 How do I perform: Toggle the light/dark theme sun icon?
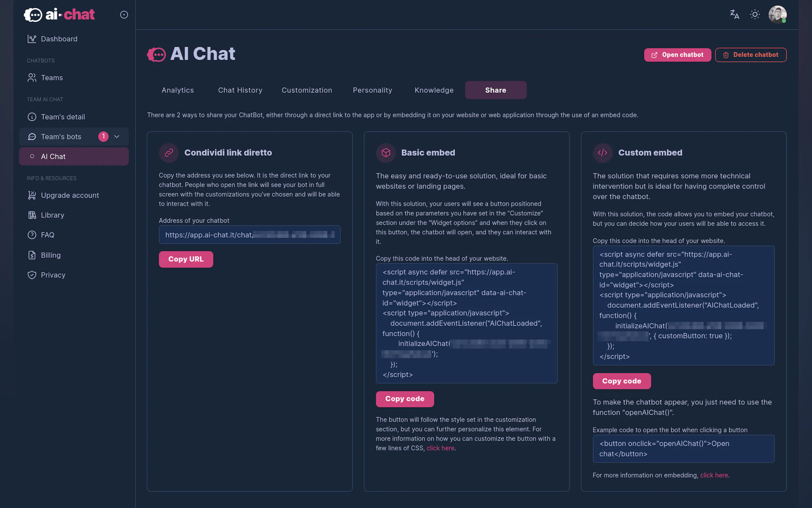754,14
